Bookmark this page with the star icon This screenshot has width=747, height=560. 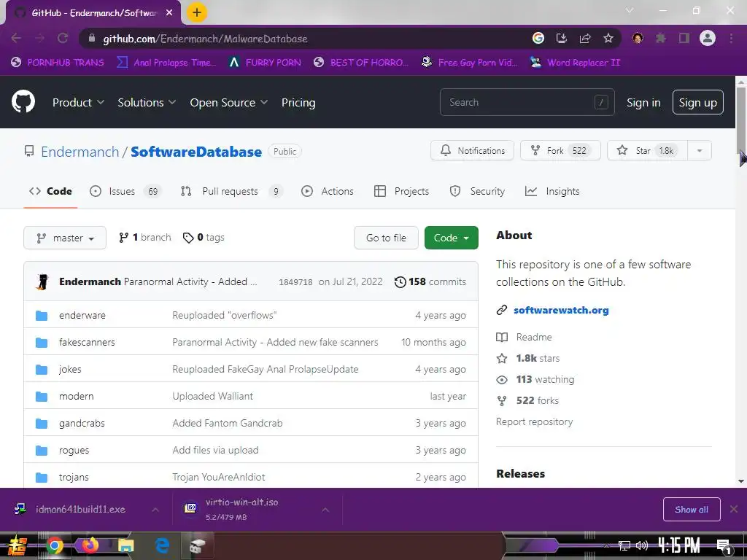click(608, 38)
